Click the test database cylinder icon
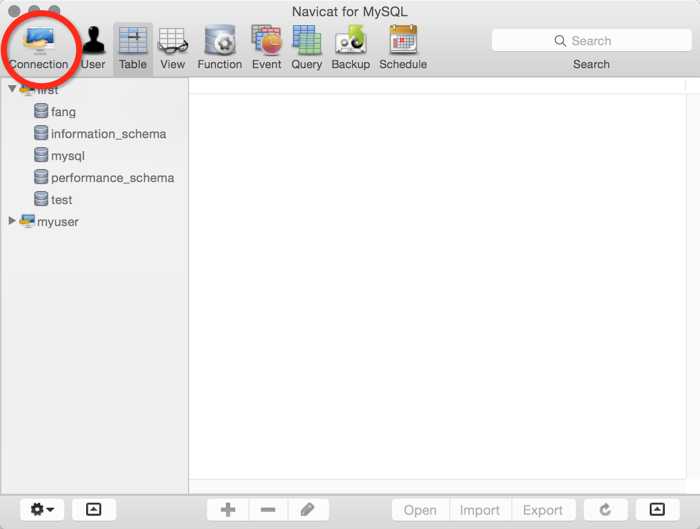The height and width of the screenshot is (529, 700). click(x=41, y=199)
